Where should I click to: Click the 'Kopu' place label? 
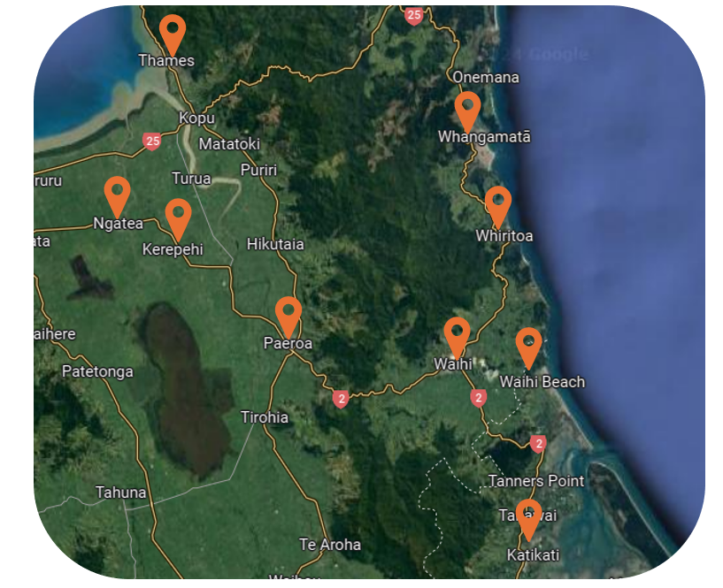point(196,118)
